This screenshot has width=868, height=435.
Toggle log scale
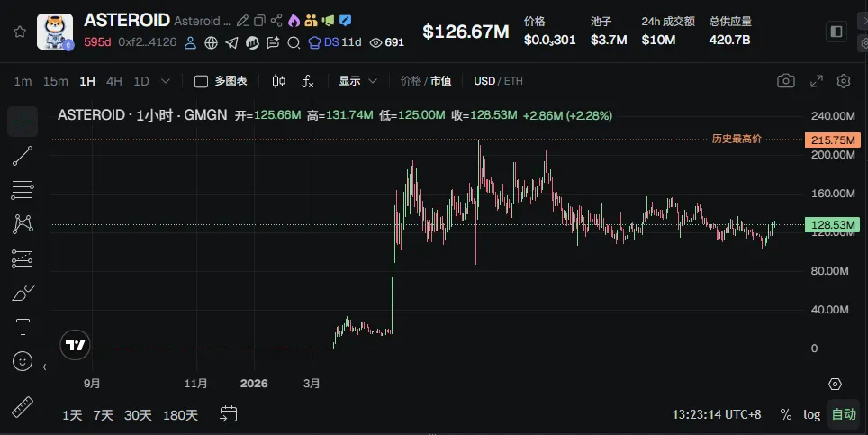pos(811,414)
